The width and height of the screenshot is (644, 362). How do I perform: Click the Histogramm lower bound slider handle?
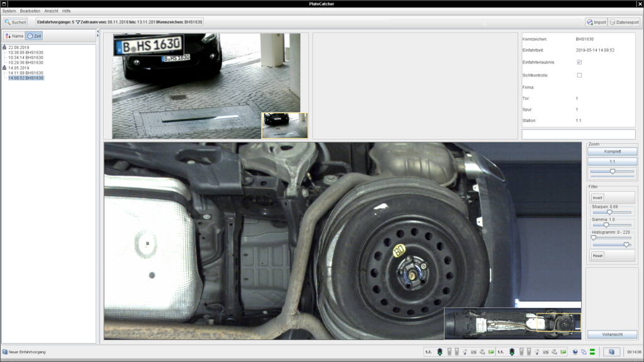(594, 238)
